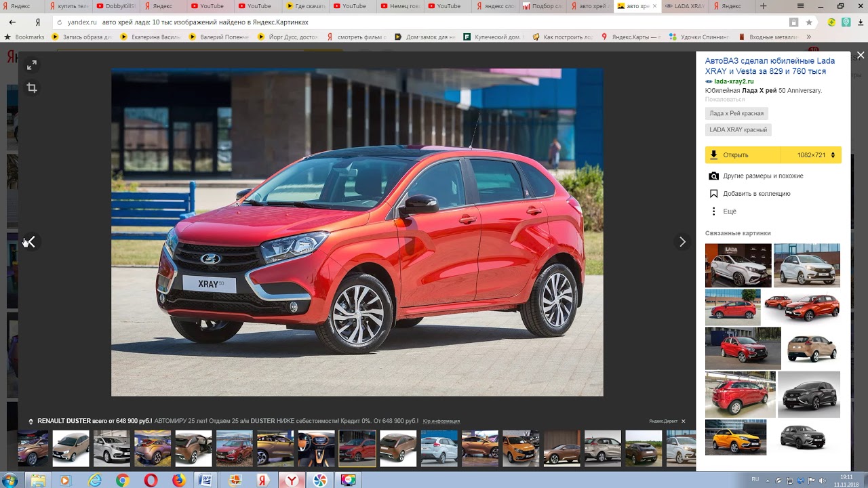Select tag LADA XRAY красный
Image resolution: width=868 pixels, height=488 pixels.
click(738, 129)
